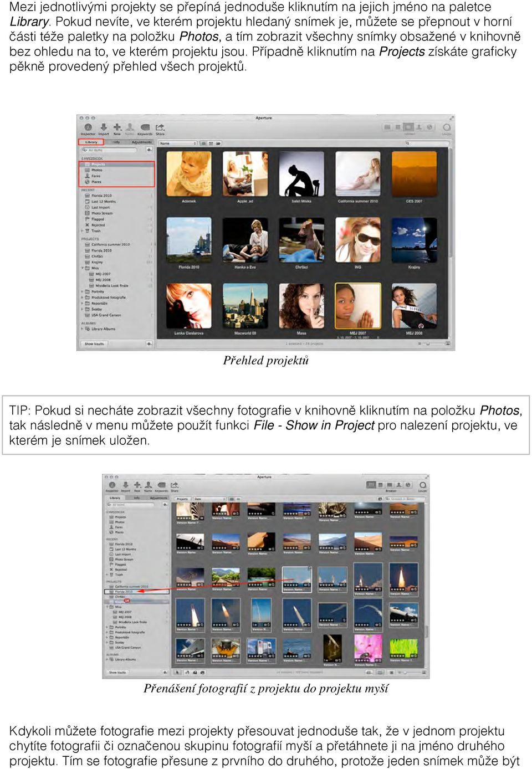Click Projects back button in lower Aperture
This screenshot has height=769, width=532.
click(x=182, y=499)
